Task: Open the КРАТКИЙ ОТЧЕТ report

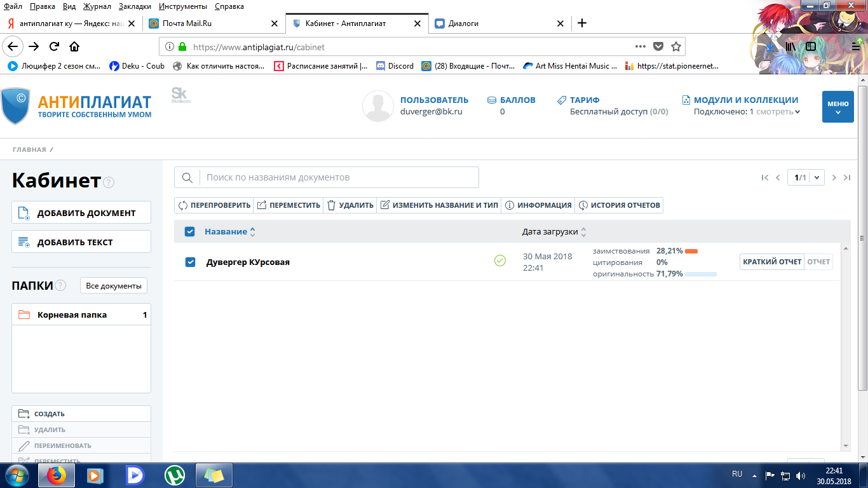Action: click(x=772, y=262)
